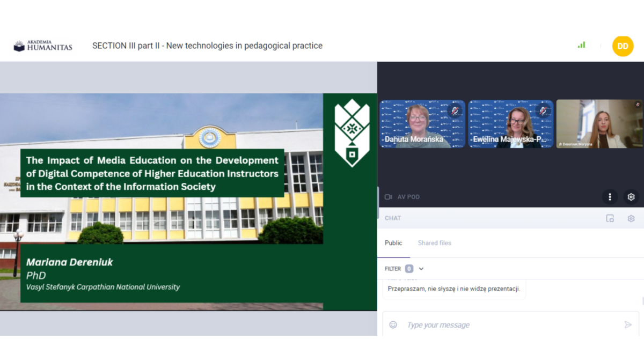Pop out the chat panel
The height and width of the screenshot is (362, 644).
pos(610,218)
